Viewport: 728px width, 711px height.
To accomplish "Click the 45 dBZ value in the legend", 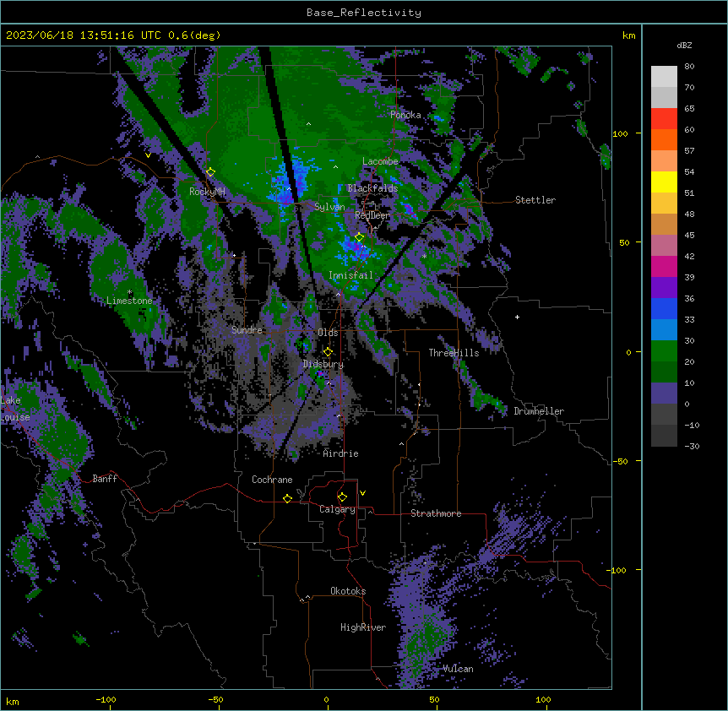I will pyautogui.click(x=689, y=236).
